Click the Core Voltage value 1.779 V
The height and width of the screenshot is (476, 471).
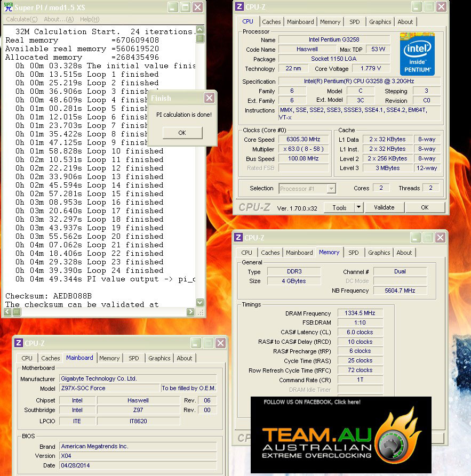371,68
